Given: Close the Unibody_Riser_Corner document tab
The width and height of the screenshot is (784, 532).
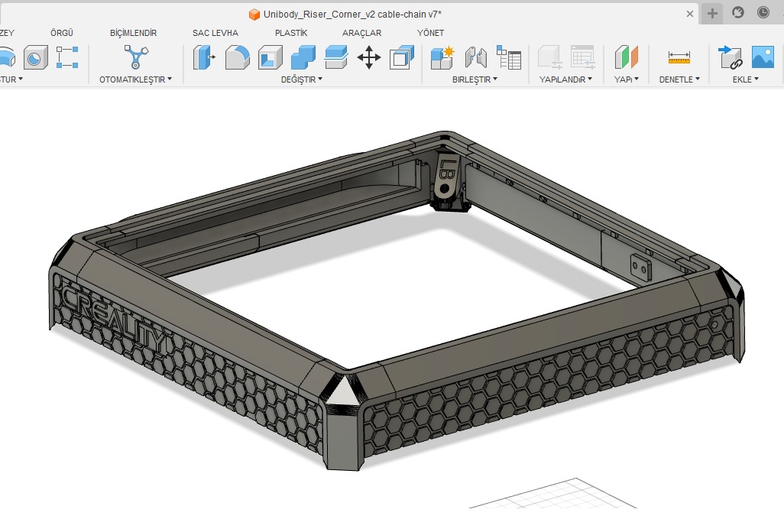Looking at the screenshot, I should [690, 14].
